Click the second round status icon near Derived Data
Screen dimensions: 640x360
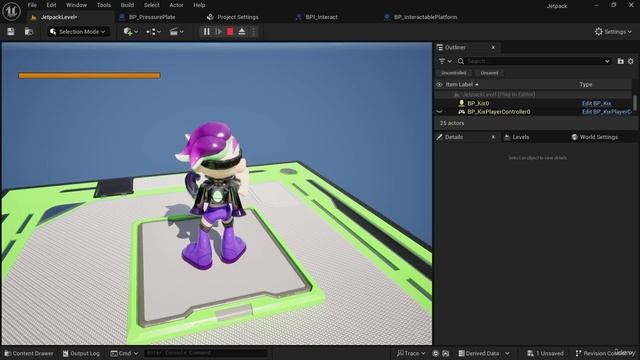pos(445,353)
